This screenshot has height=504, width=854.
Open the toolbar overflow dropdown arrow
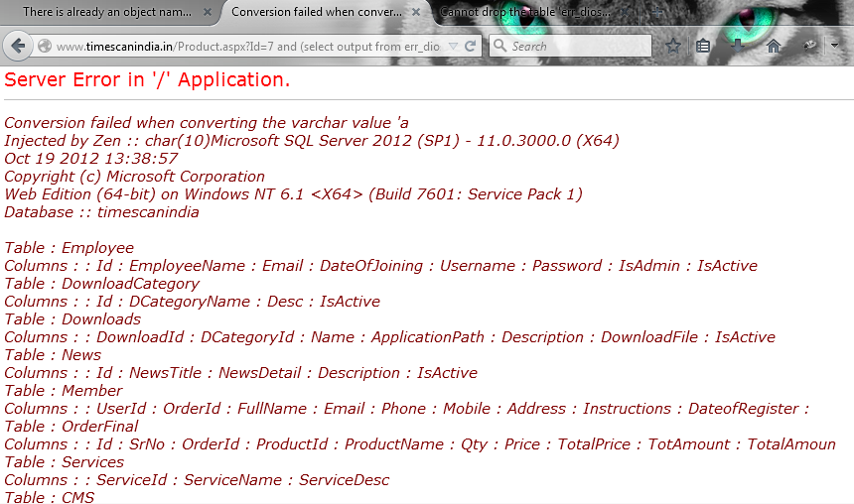tap(834, 46)
